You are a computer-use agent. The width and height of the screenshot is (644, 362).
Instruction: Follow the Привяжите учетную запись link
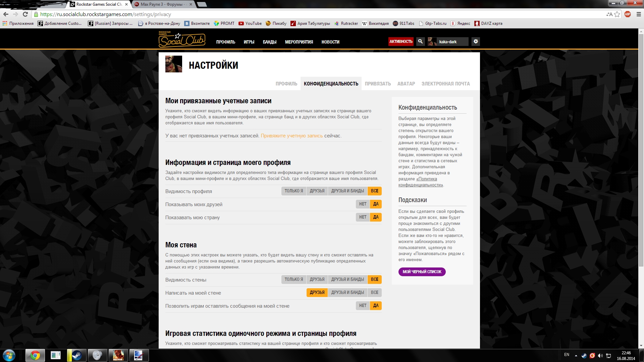[x=291, y=136]
